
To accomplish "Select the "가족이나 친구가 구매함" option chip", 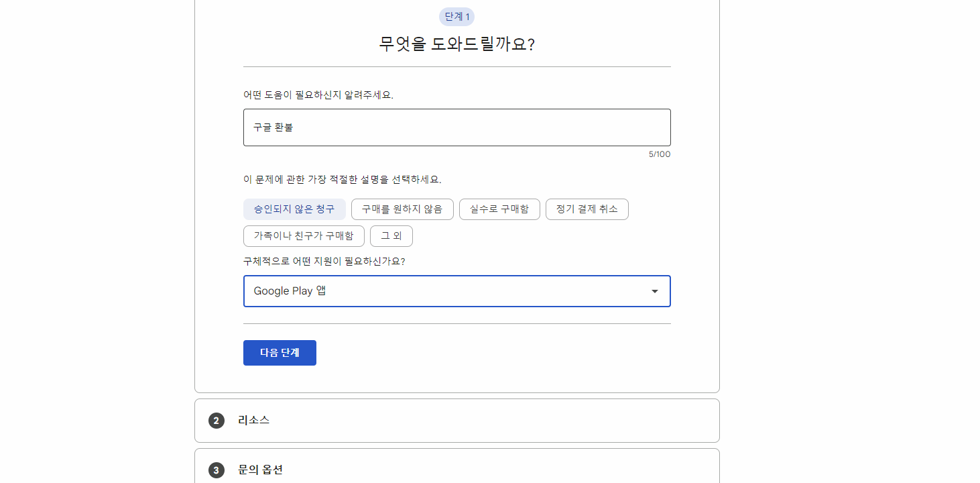I will click(304, 235).
